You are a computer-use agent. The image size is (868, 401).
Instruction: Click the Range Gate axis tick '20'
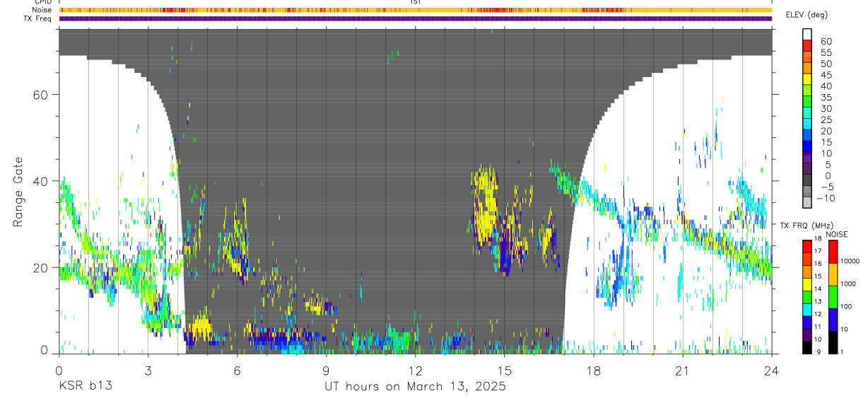click(x=42, y=267)
